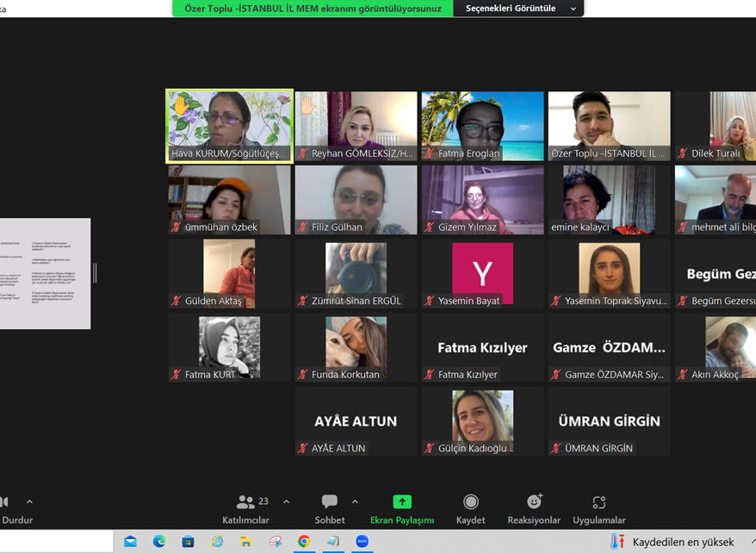Open Microsoft Store from the taskbar
The image size is (756, 553).
(x=188, y=542)
